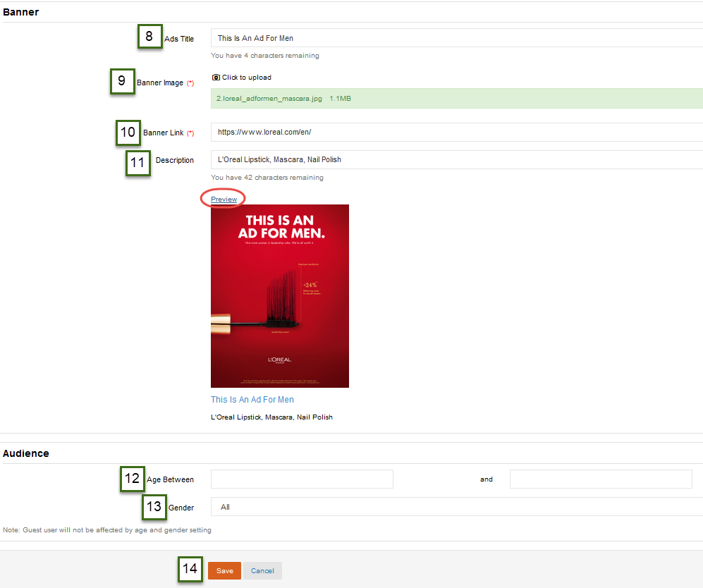Open the Gender dropdown
Image resolution: width=703 pixels, height=588 pixels.
[457, 507]
